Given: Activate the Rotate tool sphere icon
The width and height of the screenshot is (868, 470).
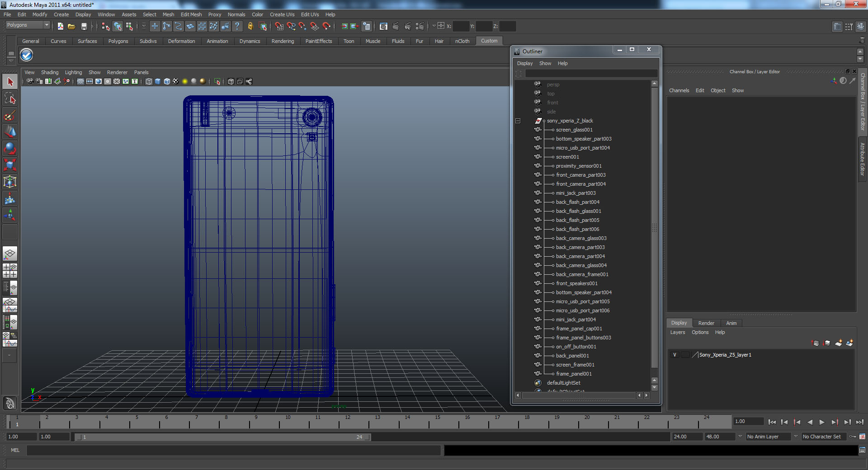Looking at the screenshot, I should [10, 148].
